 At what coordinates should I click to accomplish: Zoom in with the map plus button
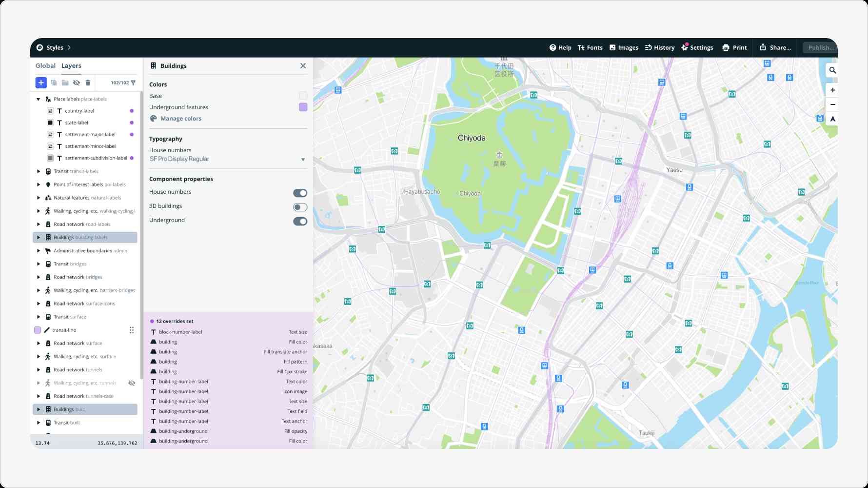[832, 90]
